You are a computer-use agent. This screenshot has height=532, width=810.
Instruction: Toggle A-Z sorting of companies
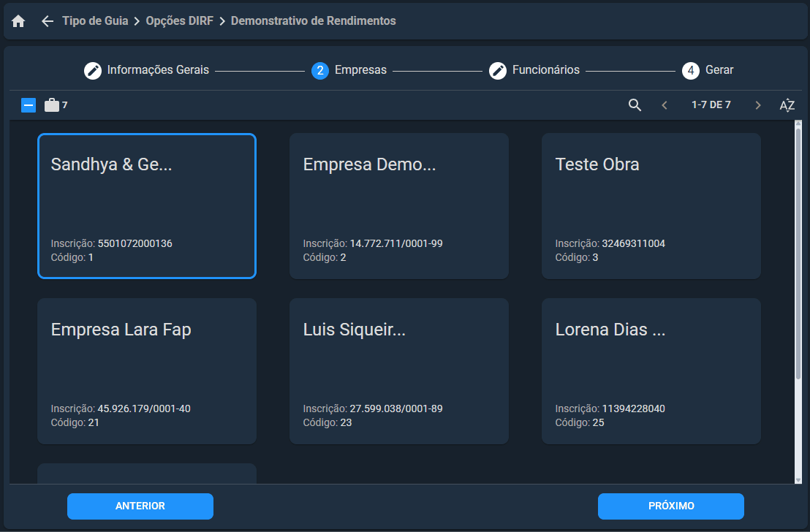pos(787,104)
